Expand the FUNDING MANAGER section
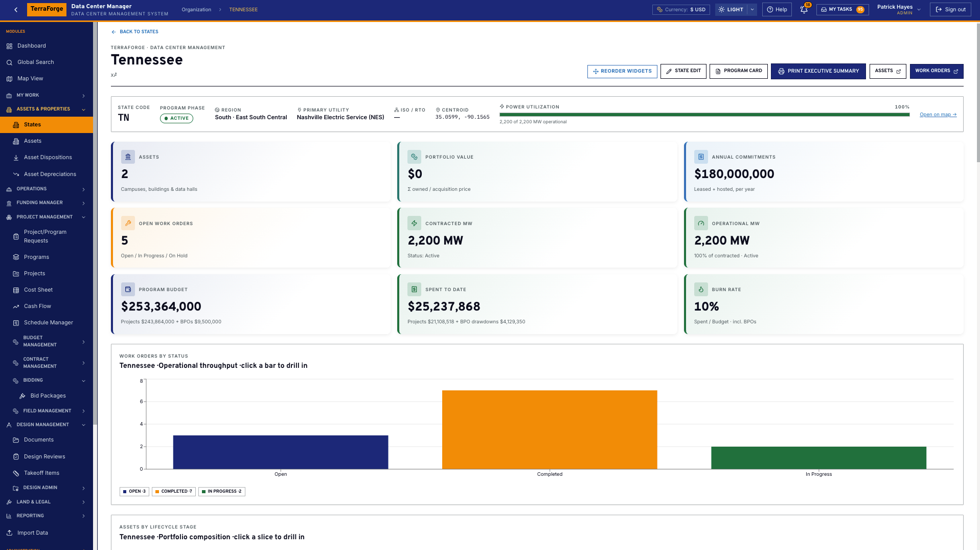 [47, 203]
